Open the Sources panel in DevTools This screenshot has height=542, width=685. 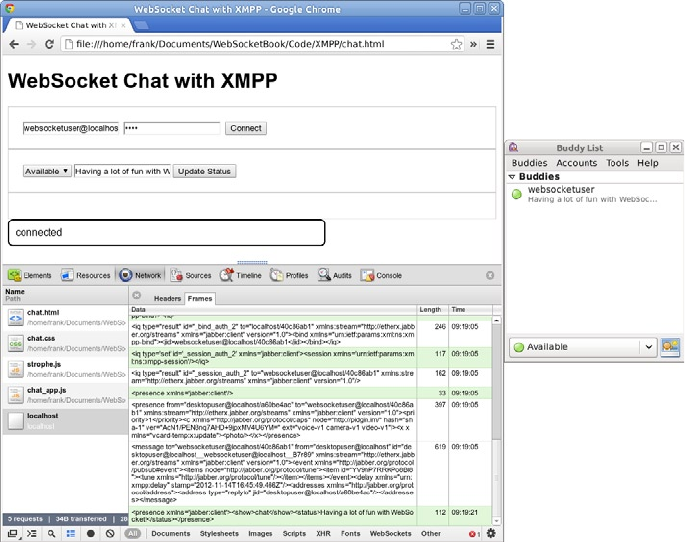(x=191, y=275)
